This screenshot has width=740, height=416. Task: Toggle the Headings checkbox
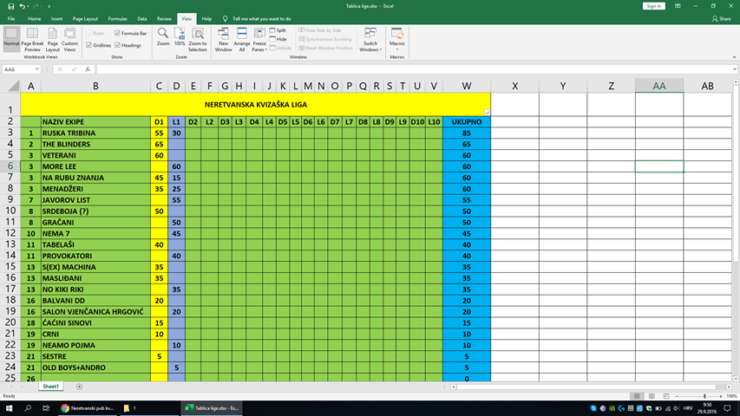pos(118,45)
